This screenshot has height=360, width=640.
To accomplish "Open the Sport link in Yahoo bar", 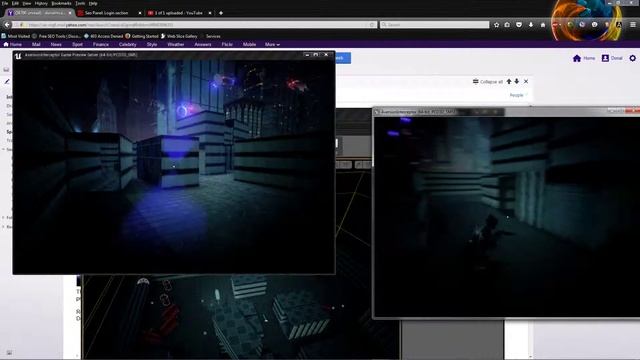I will 77,44.
